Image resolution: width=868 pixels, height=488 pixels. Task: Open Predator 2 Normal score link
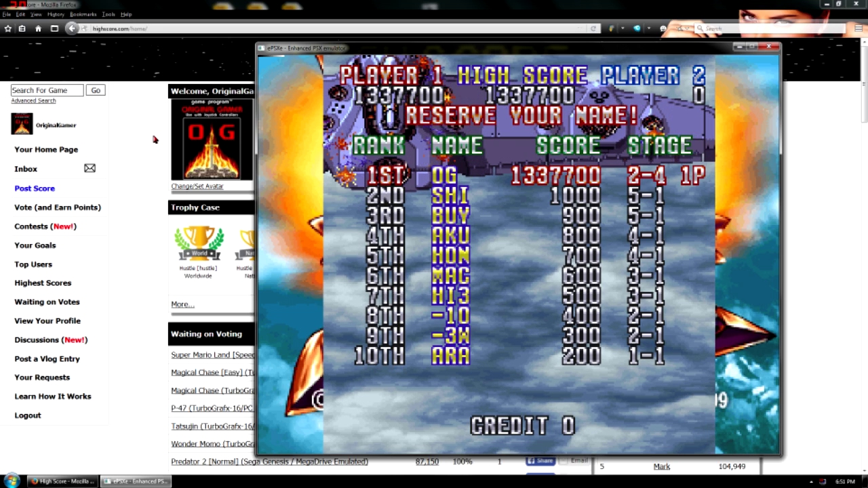(x=269, y=462)
